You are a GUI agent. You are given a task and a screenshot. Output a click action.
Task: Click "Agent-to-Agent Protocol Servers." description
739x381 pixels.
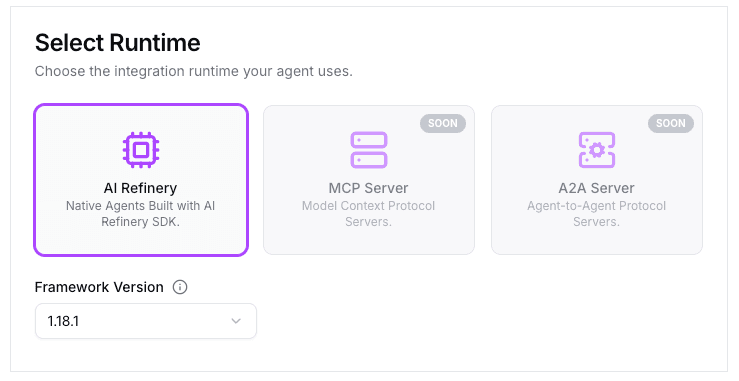tap(597, 214)
